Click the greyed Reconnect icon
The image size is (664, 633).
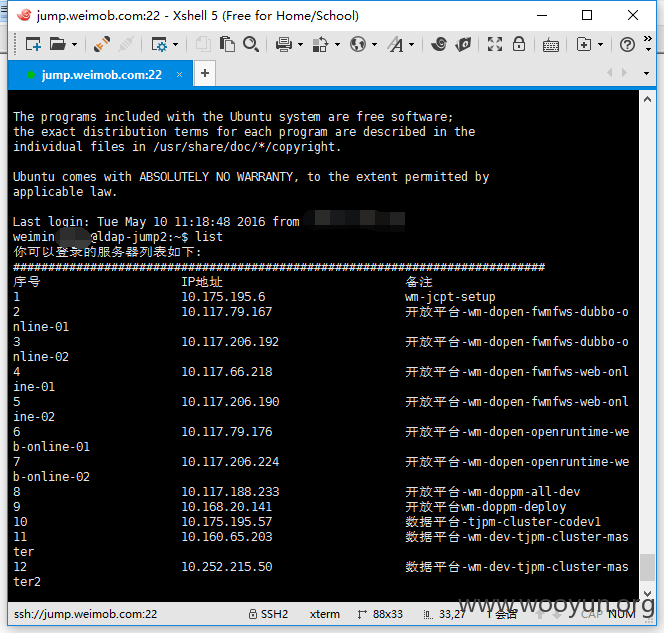[126, 44]
